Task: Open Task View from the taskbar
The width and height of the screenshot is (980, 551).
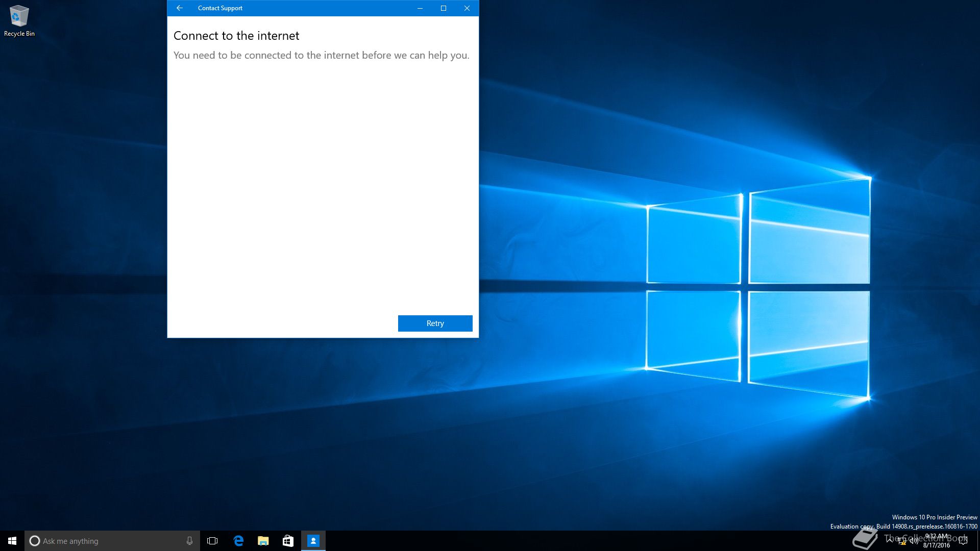Action: [212, 541]
